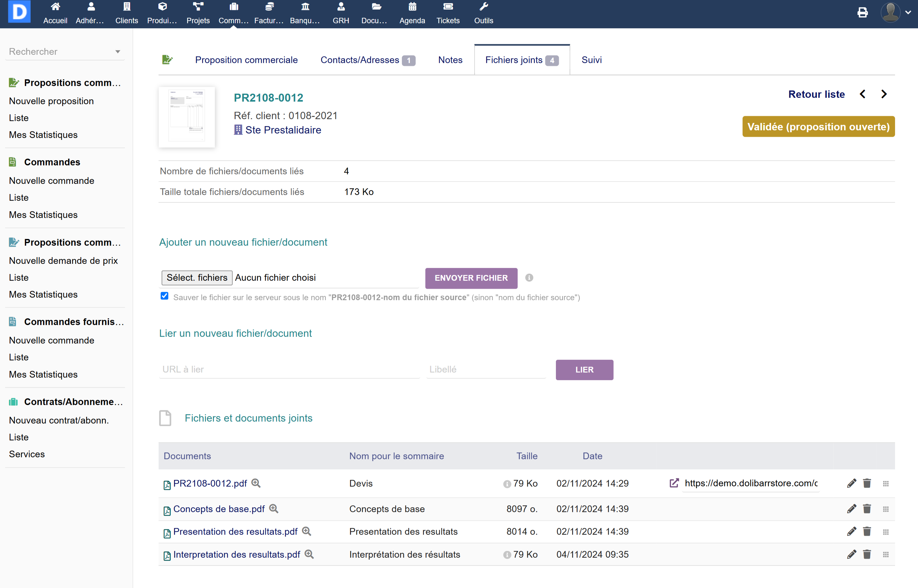918x588 pixels.
Task: Uncheck the save file under PR2108-0012 name checkbox
Action: tap(164, 296)
